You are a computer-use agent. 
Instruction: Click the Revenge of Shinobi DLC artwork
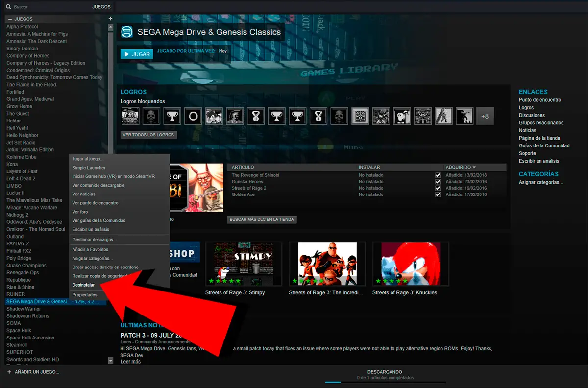coord(196,188)
